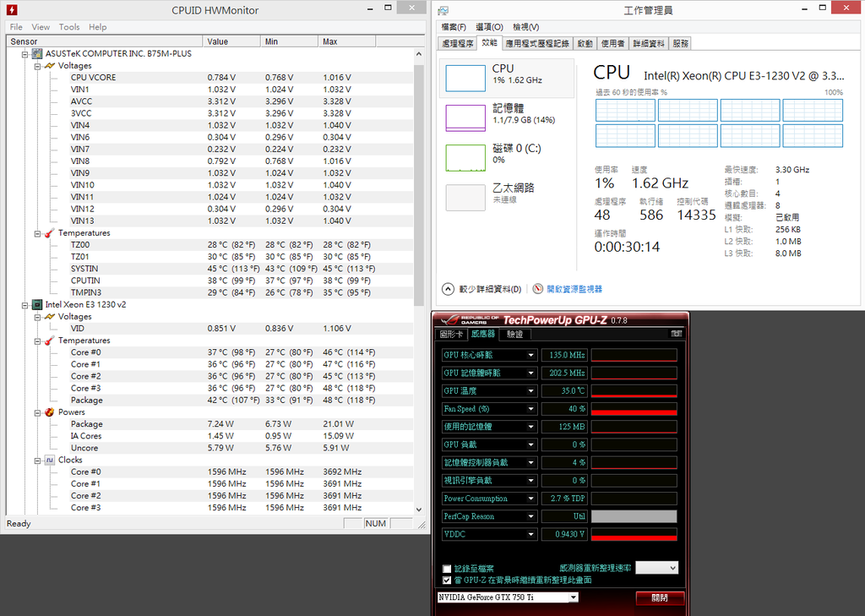Click the Sensor column header in HWMonitor
The height and width of the screenshot is (616, 865).
coord(105,42)
